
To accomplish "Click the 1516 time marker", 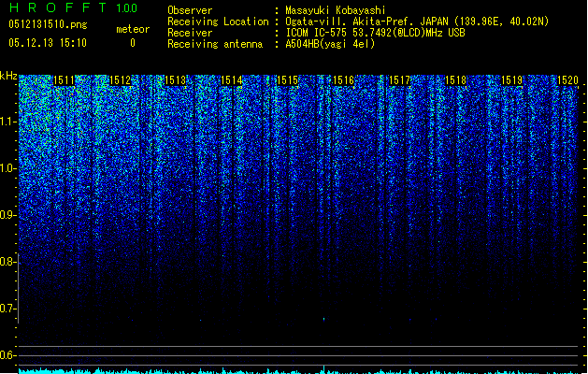I will click(343, 80).
